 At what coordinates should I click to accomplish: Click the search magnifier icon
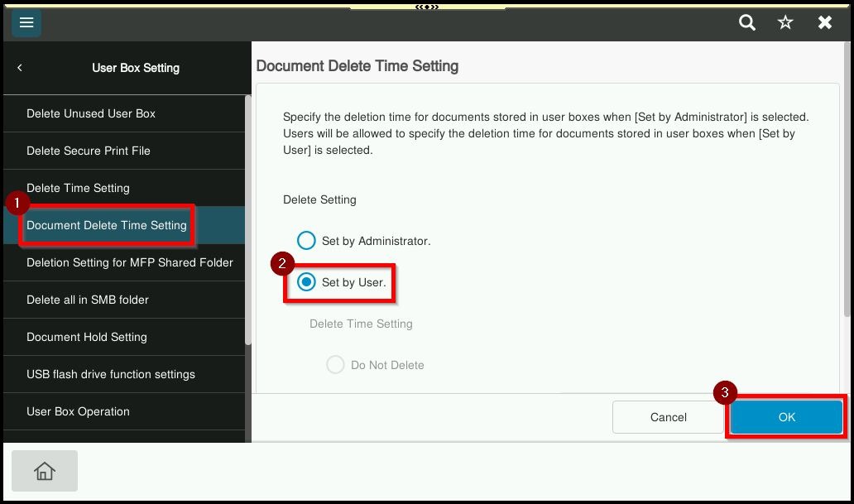click(x=747, y=22)
